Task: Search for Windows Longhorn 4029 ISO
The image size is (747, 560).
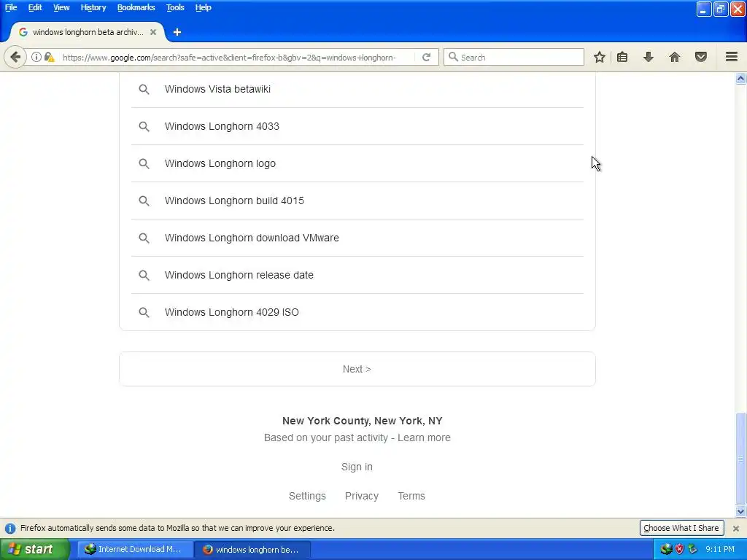Action: [357, 312]
